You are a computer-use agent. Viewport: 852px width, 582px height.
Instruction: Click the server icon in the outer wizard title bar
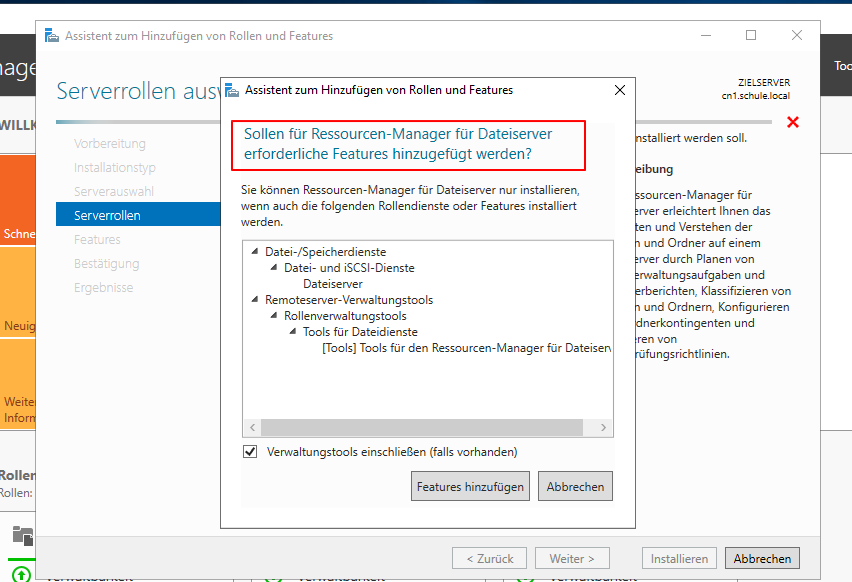pyautogui.click(x=51, y=35)
